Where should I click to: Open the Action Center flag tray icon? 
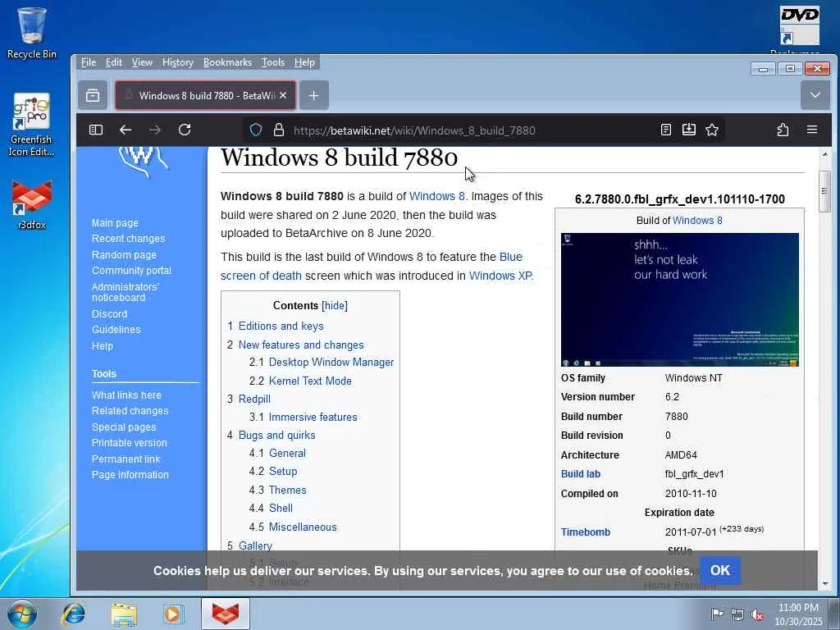click(717, 614)
